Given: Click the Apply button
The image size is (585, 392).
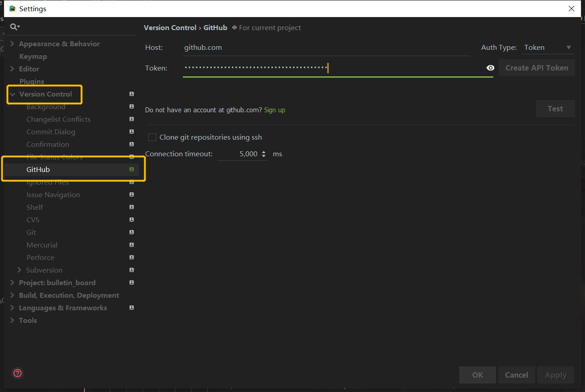Looking at the screenshot, I should 555,375.
